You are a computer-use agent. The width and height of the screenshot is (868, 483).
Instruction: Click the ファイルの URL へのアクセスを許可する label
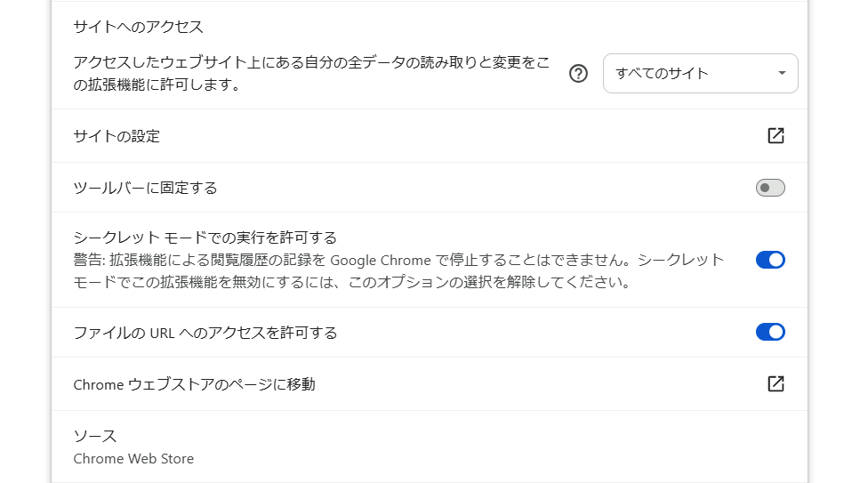pos(205,333)
